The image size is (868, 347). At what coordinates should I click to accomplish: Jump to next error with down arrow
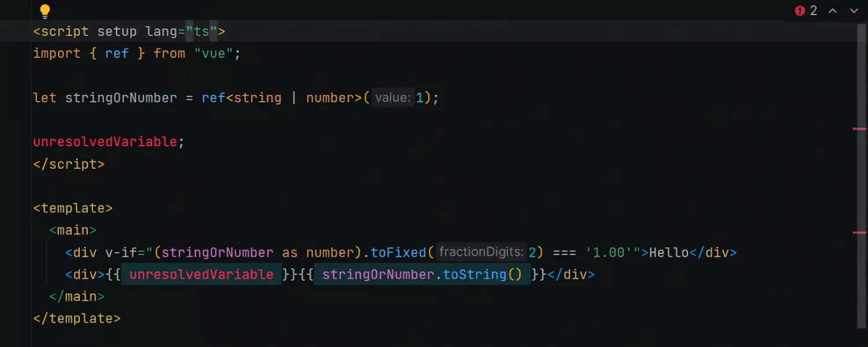[x=854, y=11]
